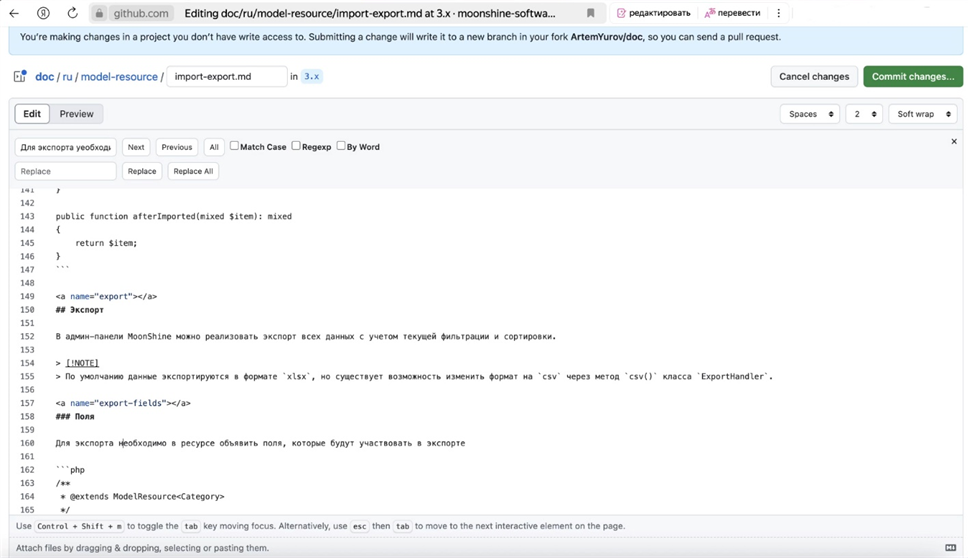Image resolution: width=968 pixels, height=558 pixels.
Task: Switch to the Preview tab
Action: point(77,114)
